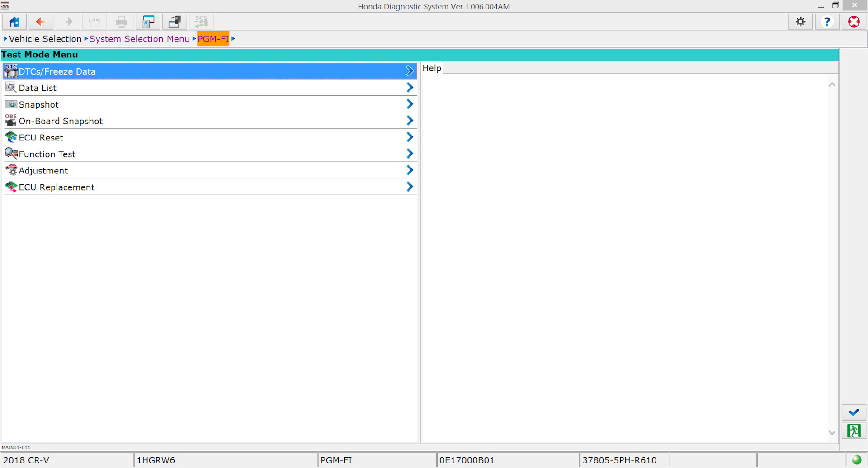Click MAIN01-011 screen code label
Image resolution: width=868 pixels, height=468 pixels.
tap(16, 447)
